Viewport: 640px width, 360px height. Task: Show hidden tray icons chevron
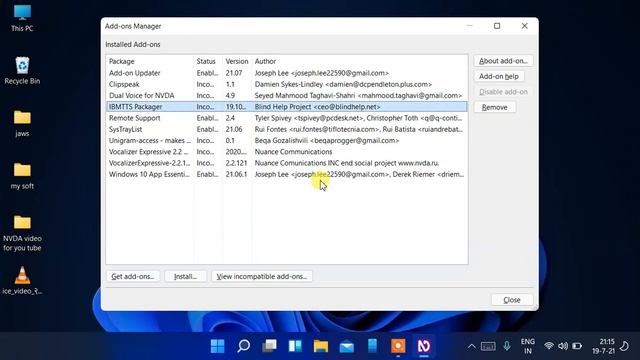[471, 347]
